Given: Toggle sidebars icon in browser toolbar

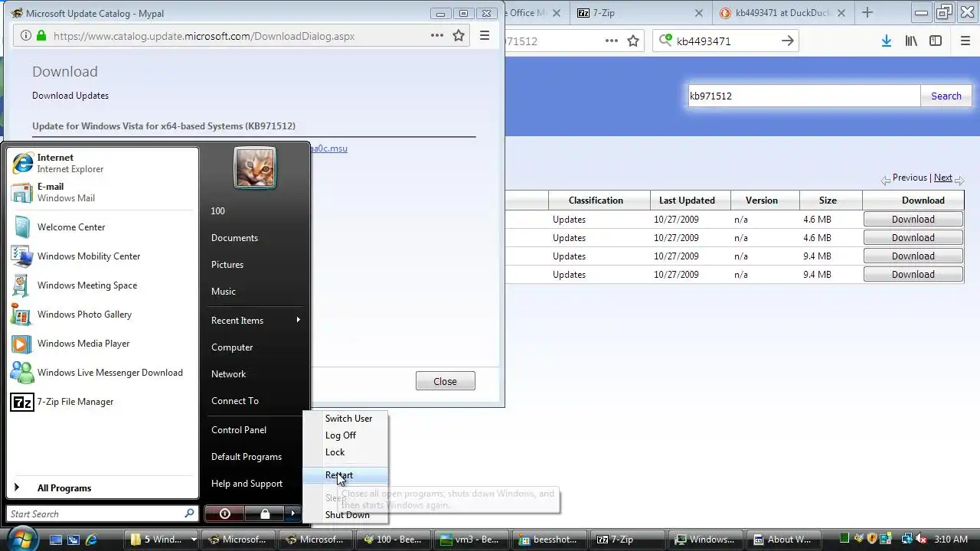Looking at the screenshot, I should [x=936, y=41].
